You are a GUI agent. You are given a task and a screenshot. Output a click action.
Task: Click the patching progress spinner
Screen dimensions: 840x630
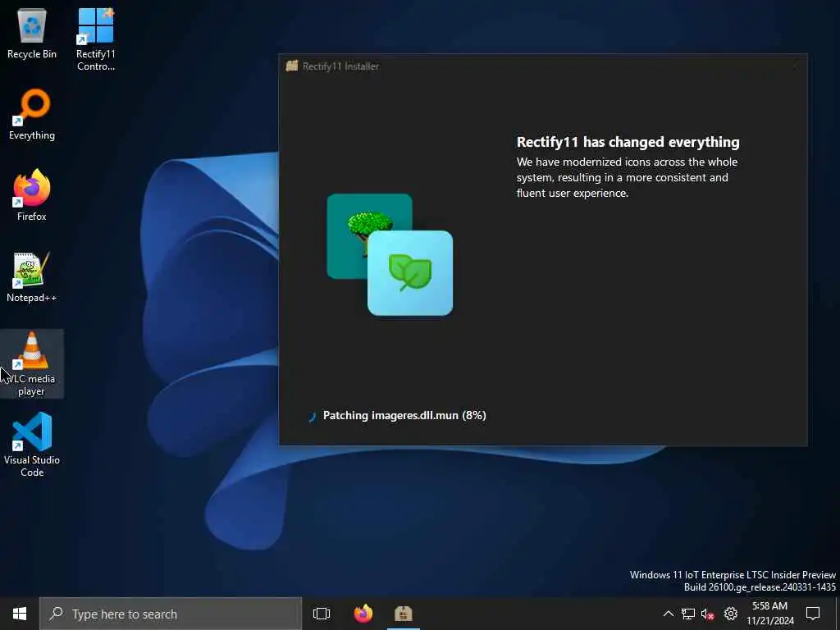pyautogui.click(x=312, y=416)
